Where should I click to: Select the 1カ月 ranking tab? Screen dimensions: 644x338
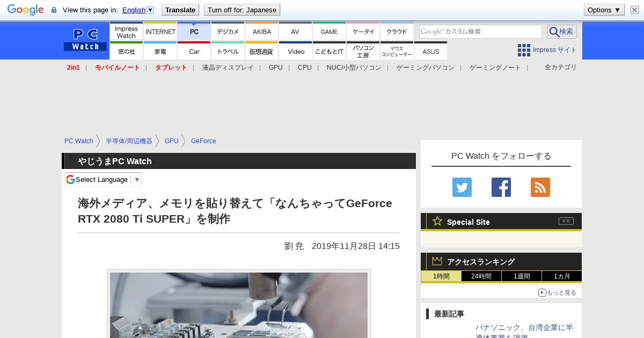click(561, 276)
